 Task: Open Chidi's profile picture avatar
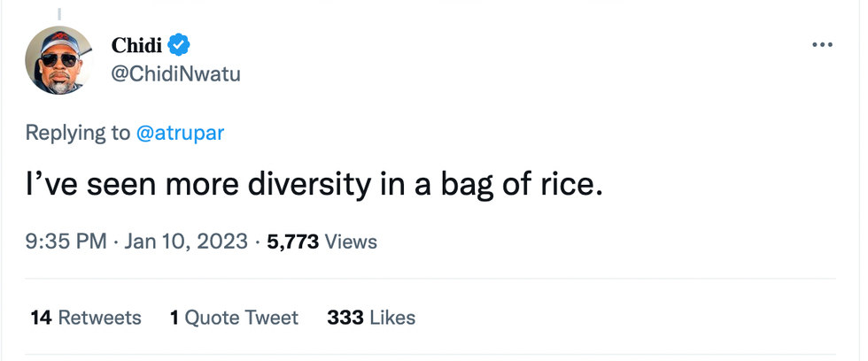click(59, 60)
